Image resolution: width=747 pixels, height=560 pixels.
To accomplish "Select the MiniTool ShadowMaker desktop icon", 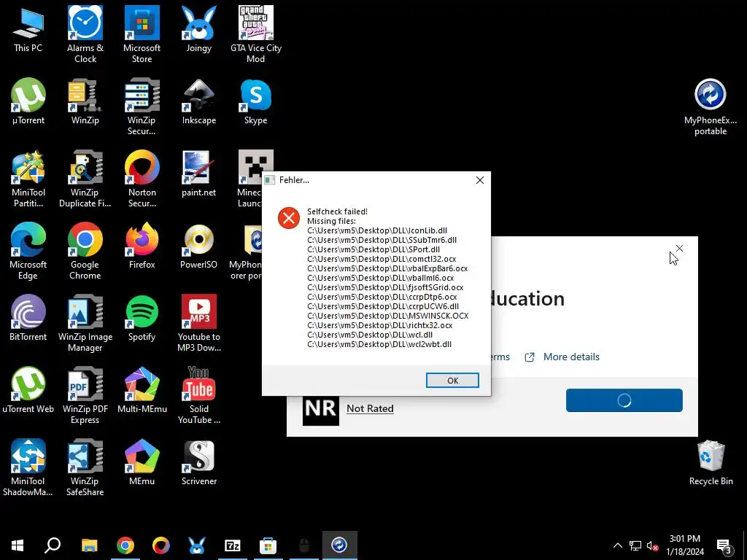I will (x=28, y=467).
